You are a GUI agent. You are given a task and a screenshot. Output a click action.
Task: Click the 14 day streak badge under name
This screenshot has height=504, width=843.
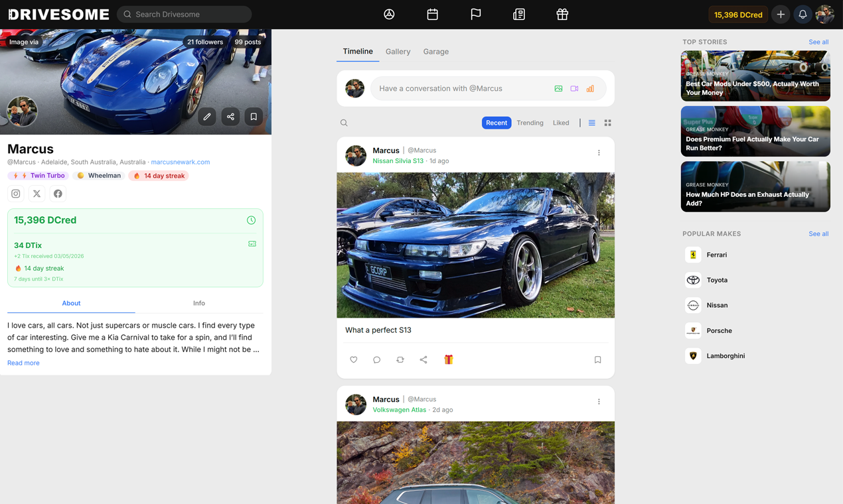(159, 176)
